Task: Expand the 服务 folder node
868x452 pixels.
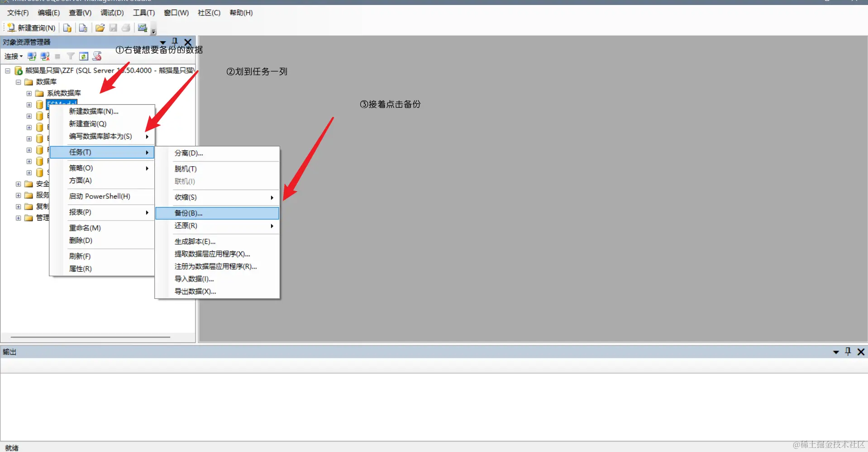Action: 19,195
